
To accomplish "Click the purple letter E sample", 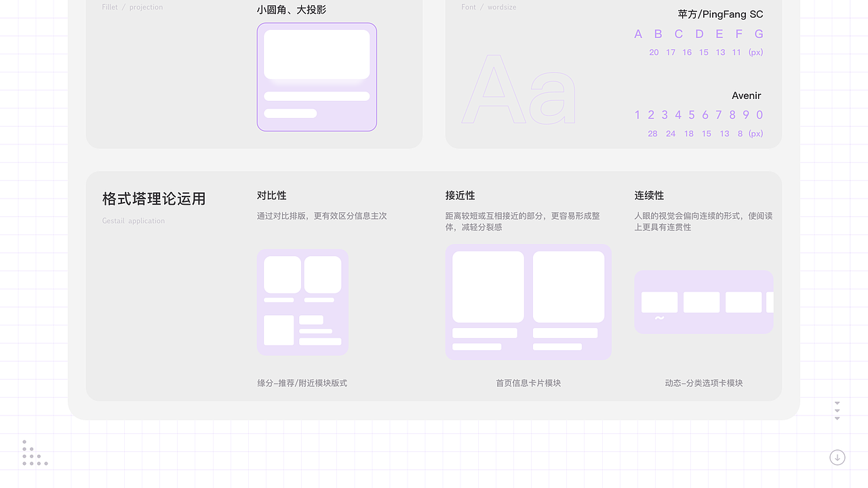I will click(719, 34).
